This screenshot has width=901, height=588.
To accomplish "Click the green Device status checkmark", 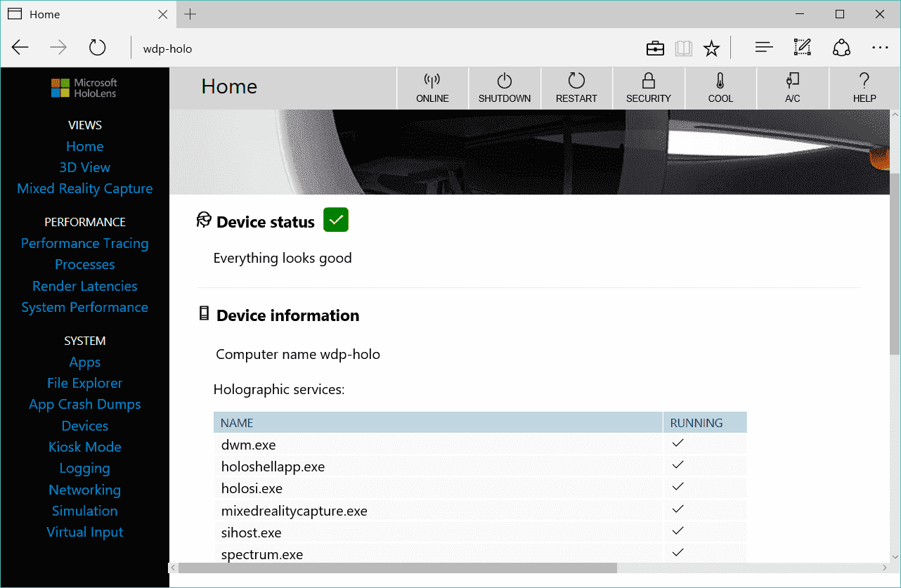I will click(x=336, y=220).
